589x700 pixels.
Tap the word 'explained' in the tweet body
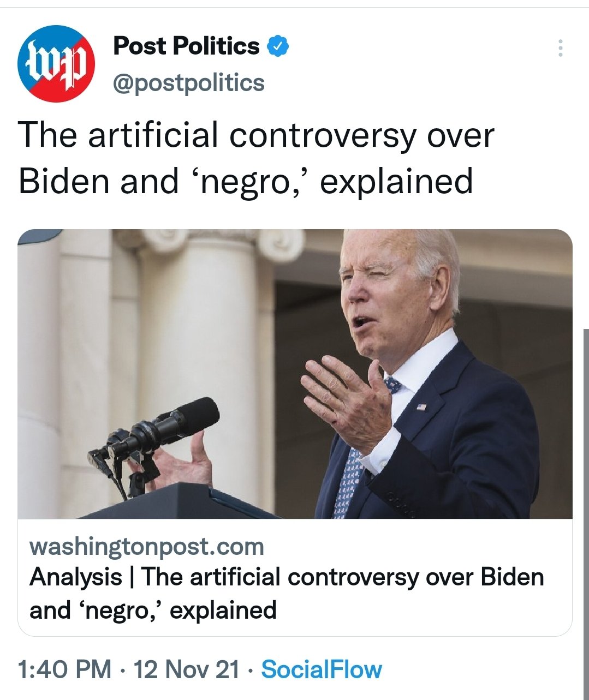pyautogui.click(x=396, y=181)
